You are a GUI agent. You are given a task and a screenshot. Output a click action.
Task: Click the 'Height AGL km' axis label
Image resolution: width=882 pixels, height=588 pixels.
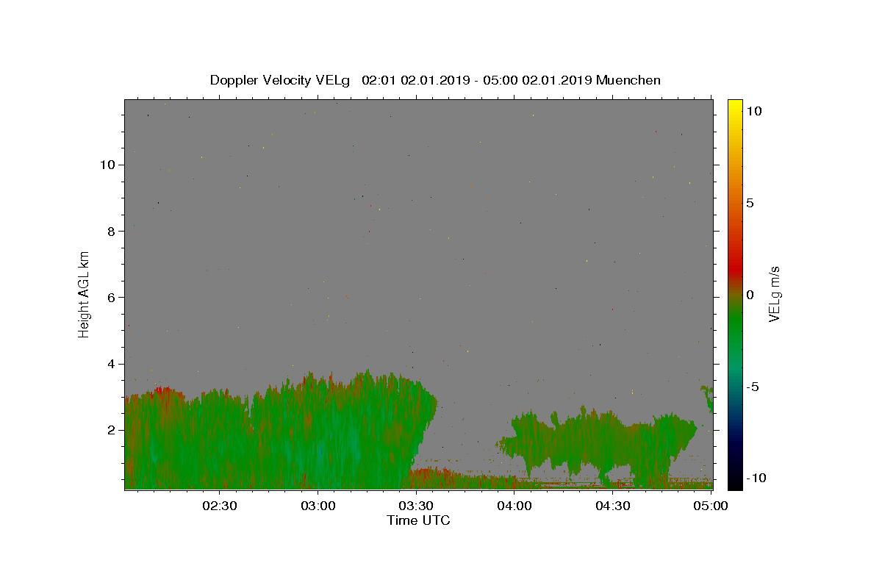[85, 294]
